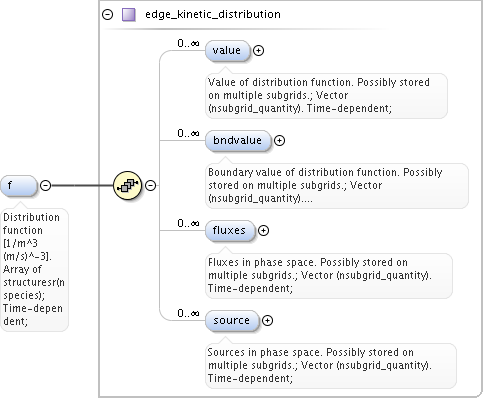Click the purple edge_kinetic_distribution type icon
The width and height of the screenshot is (484, 399).
point(129,15)
